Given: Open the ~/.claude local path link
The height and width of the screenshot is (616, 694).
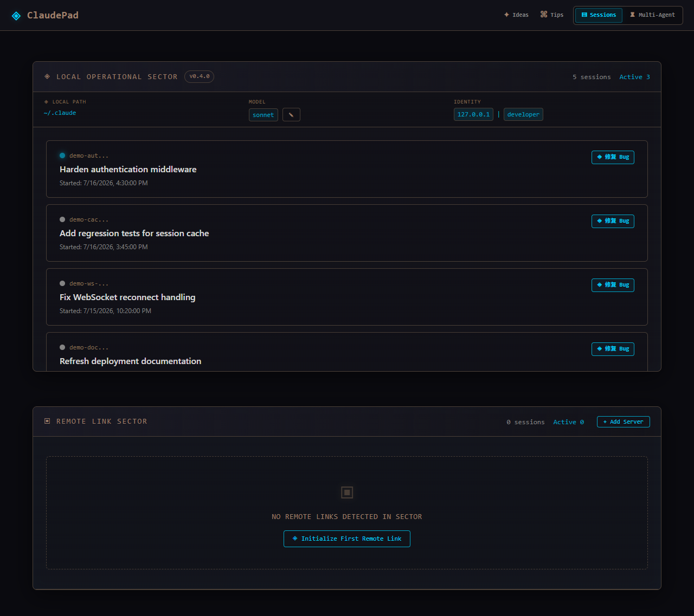Looking at the screenshot, I should click(60, 113).
